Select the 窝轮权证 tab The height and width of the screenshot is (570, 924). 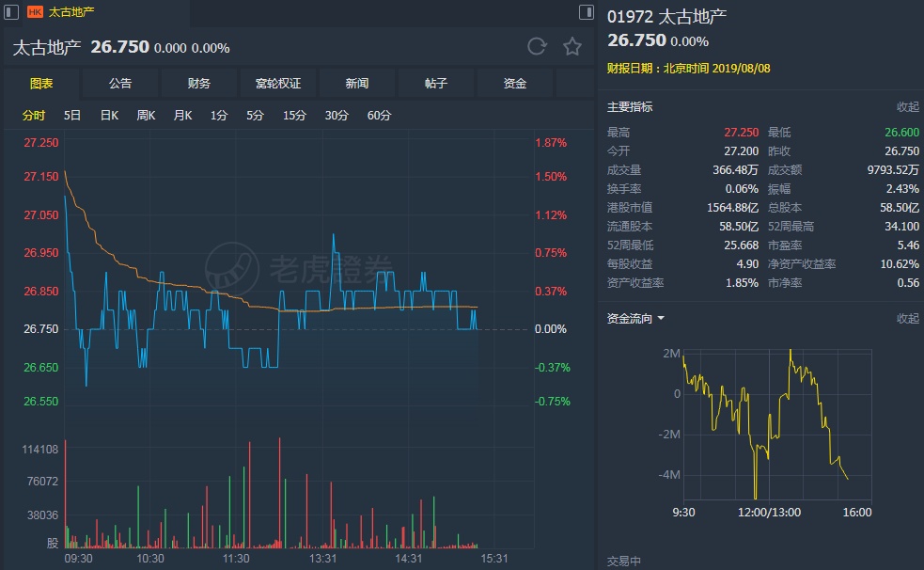pos(278,84)
